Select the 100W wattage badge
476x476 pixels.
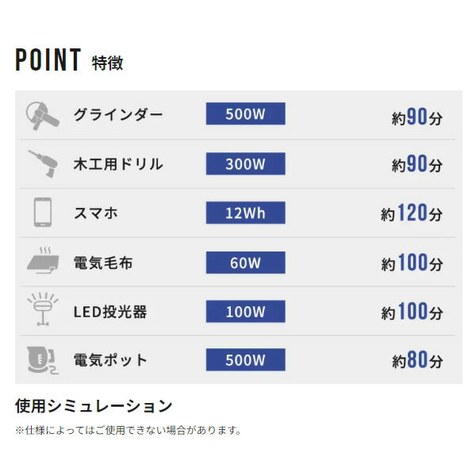(x=244, y=311)
